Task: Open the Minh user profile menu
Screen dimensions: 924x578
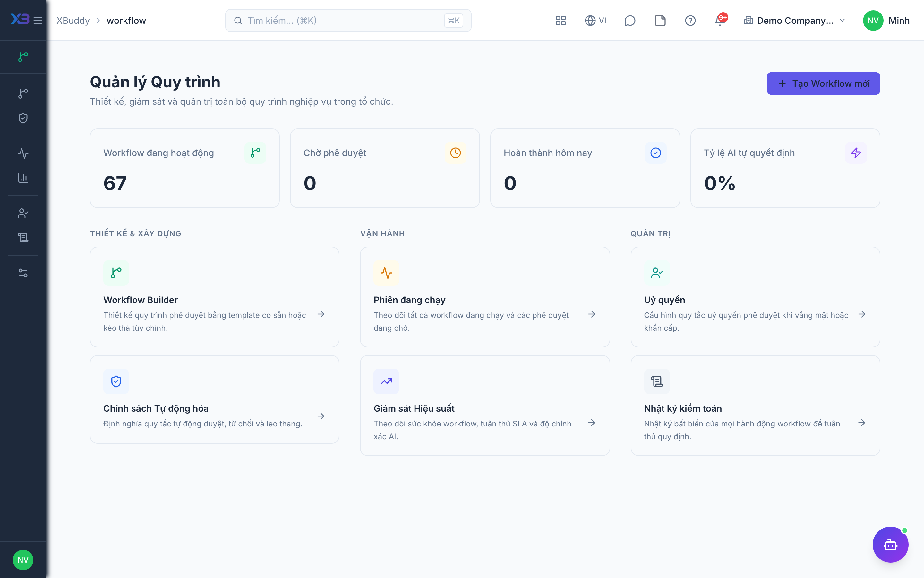Action: (x=886, y=20)
